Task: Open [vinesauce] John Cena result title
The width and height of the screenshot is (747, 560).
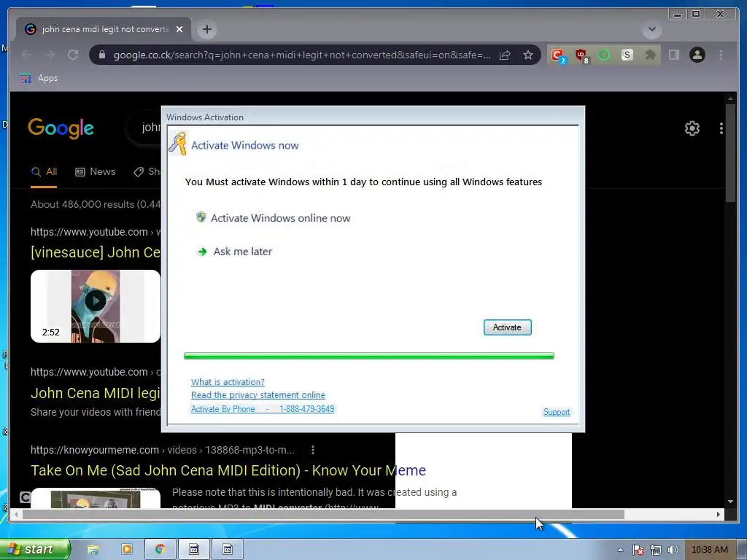Action: tap(96, 252)
